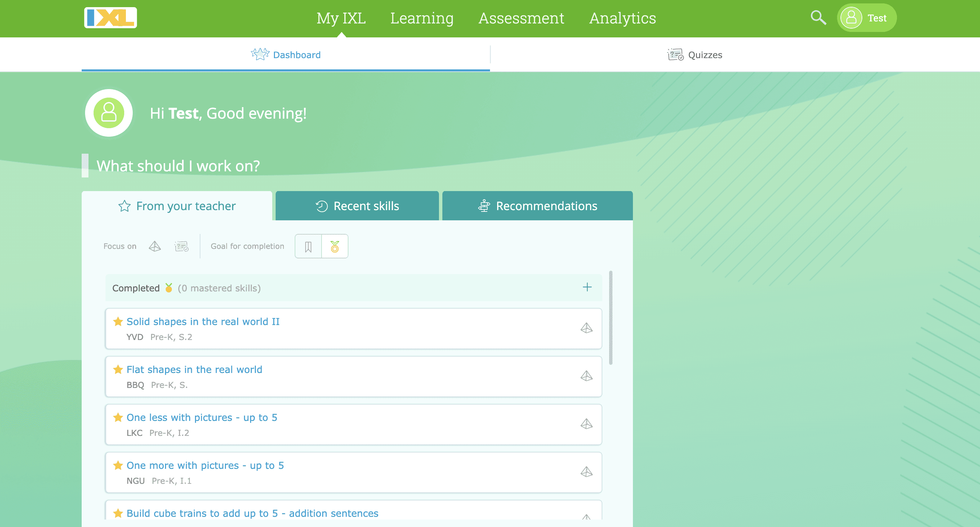Click star next to Solid shapes skill
Viewport: 980px width, 527px height.
[x=118, y=322]
